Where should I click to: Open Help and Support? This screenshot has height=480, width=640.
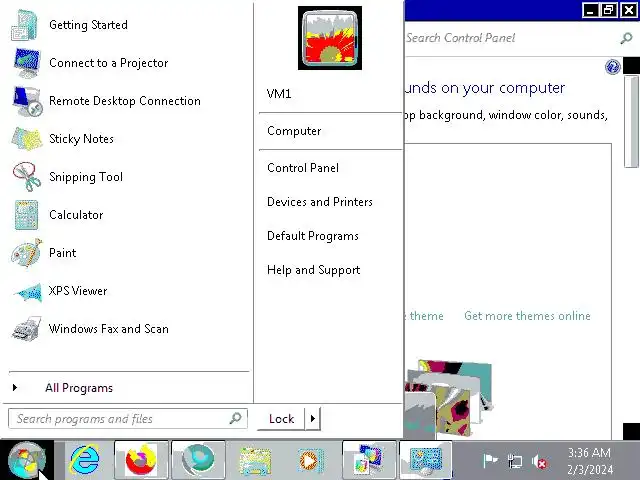pos(313,270)
